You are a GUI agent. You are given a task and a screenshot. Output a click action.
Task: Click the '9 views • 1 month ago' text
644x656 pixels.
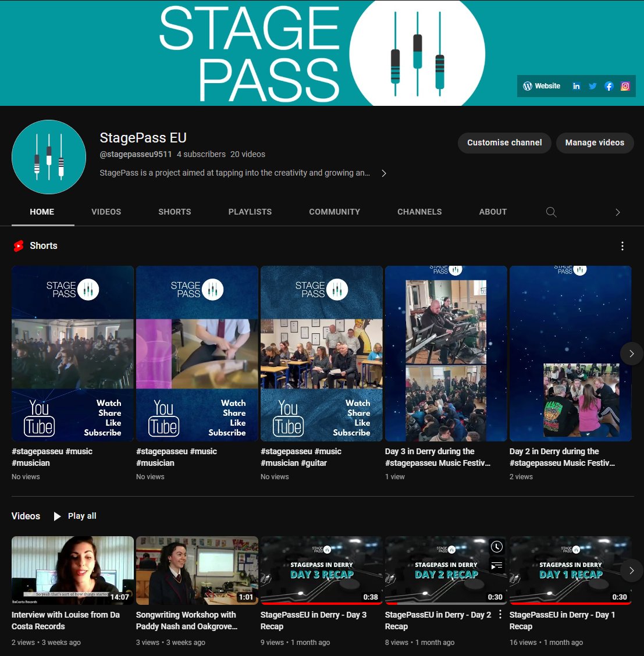[x=295, y=643]
